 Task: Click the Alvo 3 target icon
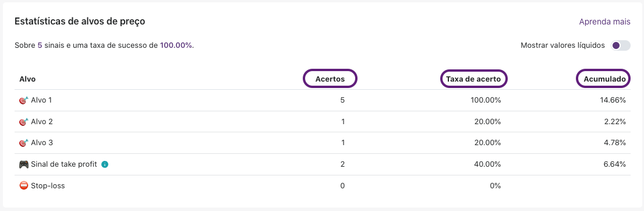click(24, 143)
